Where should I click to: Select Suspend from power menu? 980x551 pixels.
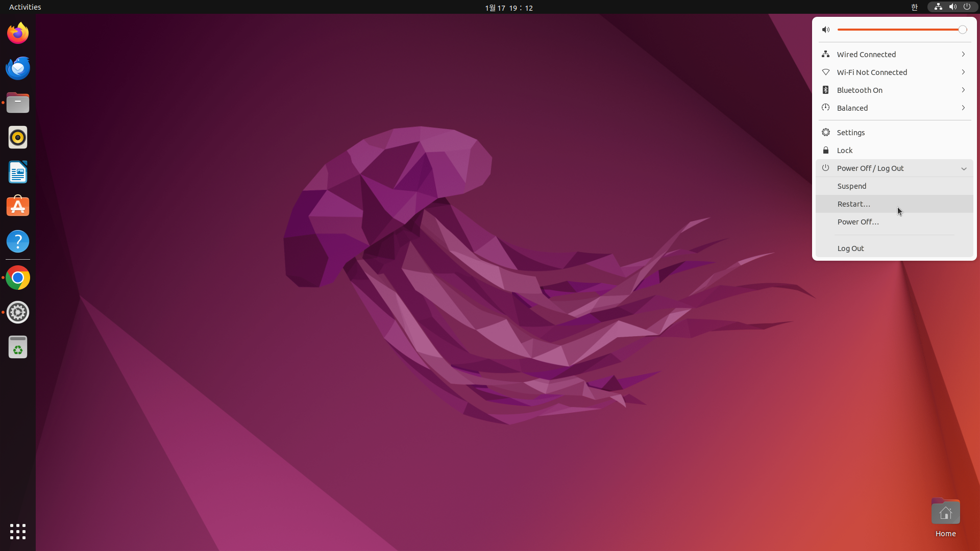pos(894,186)
